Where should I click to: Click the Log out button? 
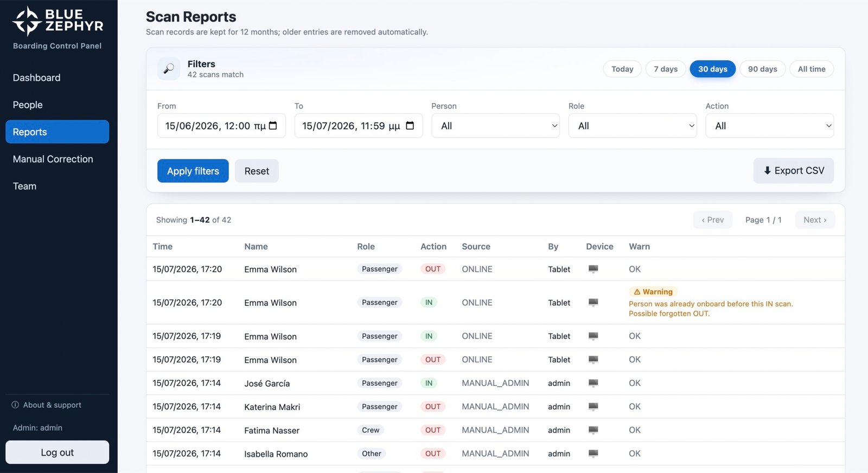(x=58, y=452)
